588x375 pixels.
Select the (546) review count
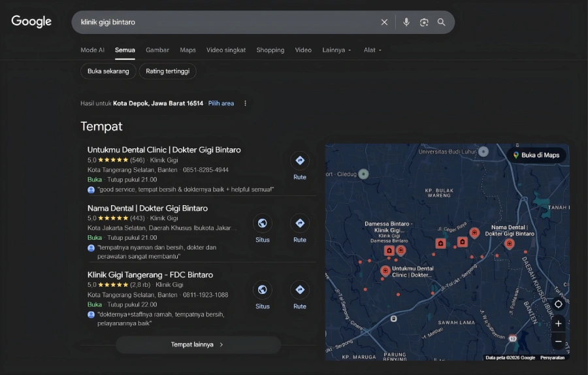coord(137,160)
